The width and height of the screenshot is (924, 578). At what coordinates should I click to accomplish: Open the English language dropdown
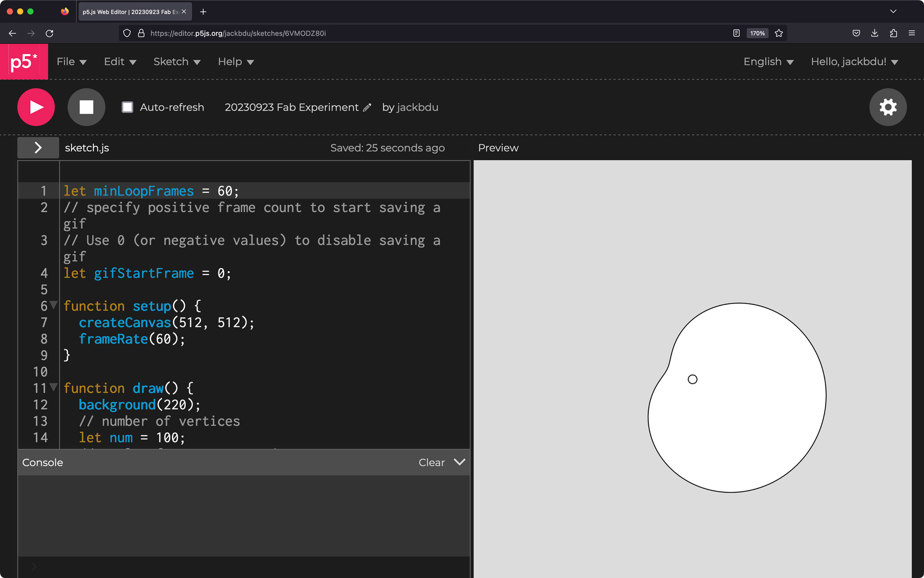(768, 62)
